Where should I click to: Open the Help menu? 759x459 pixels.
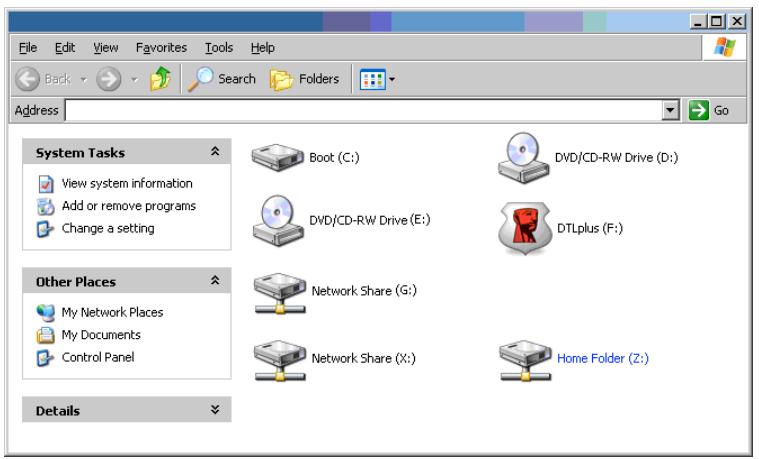(x=262, y=47)
